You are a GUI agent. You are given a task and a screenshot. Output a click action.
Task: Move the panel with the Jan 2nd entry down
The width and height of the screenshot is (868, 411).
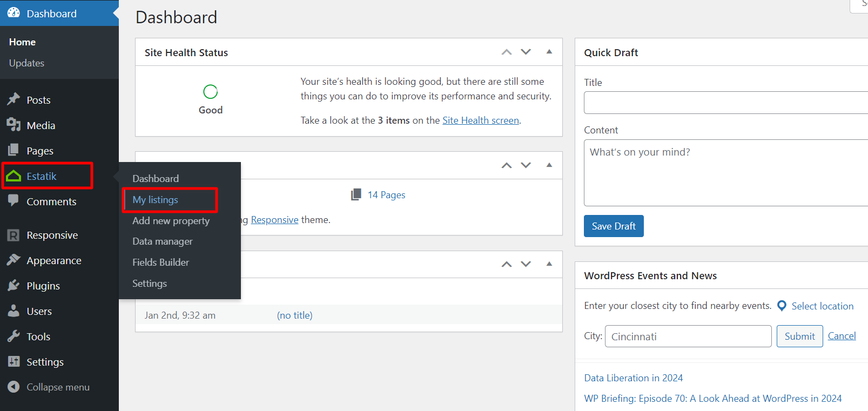(x=526, y=264)
